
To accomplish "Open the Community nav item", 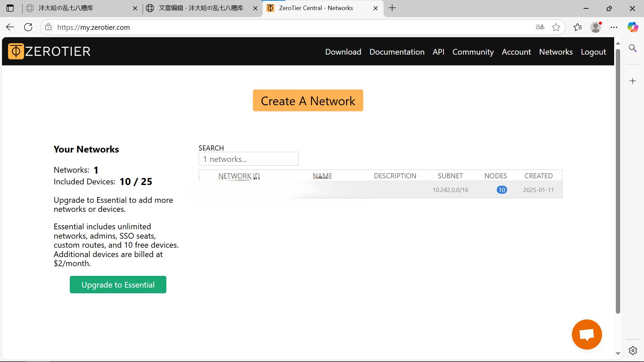I will [473, 52].
